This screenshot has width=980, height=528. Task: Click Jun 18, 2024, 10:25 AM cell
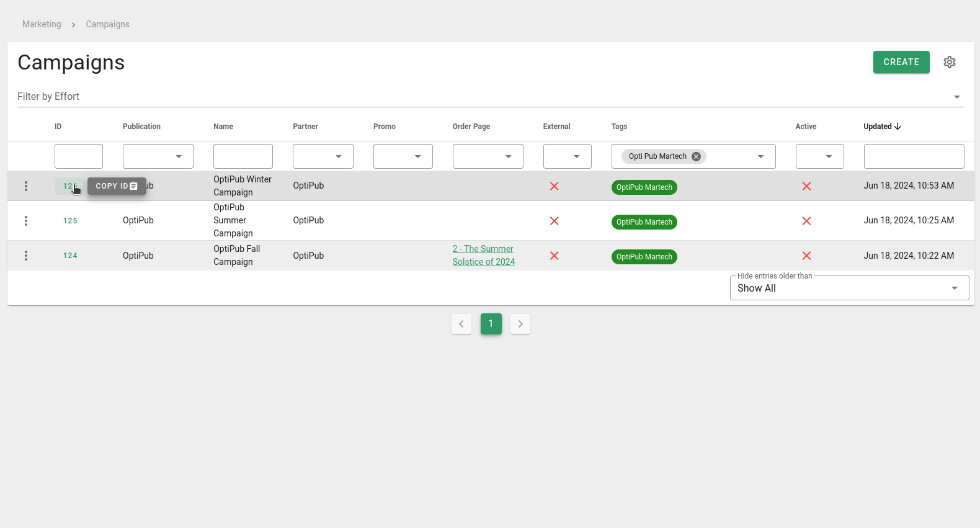[x=909, y=220]
